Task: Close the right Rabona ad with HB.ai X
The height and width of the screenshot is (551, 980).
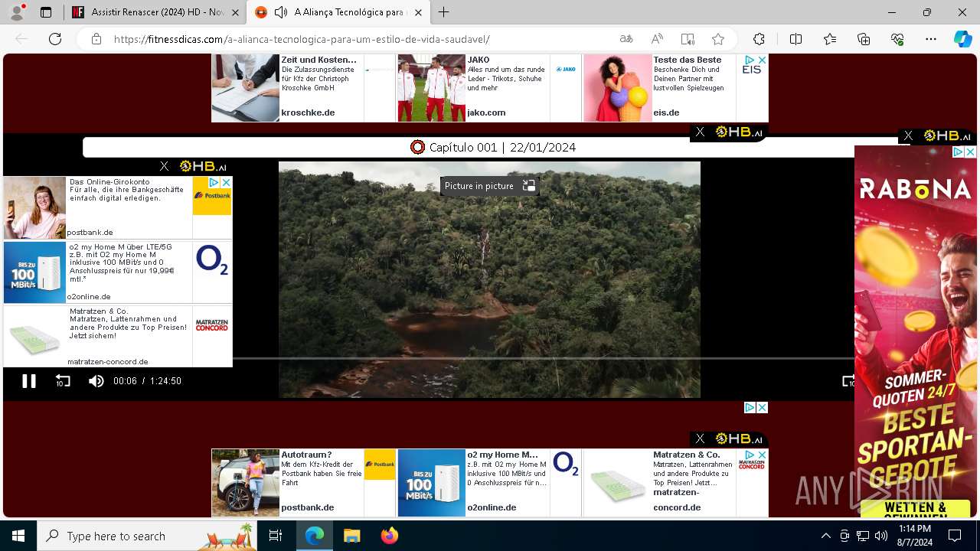Action: coord(908,135)
